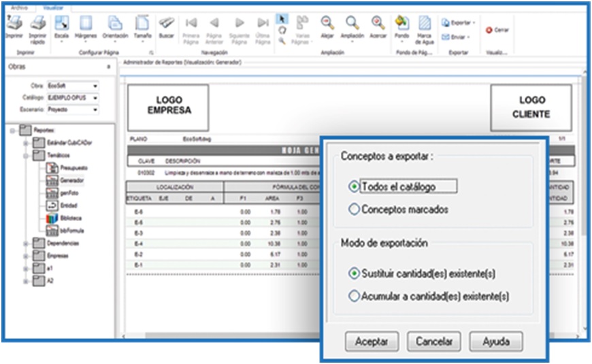Open the Márgenes page setup tool
The height and width of the screenshot is (364, 592).
pos(86,24)
